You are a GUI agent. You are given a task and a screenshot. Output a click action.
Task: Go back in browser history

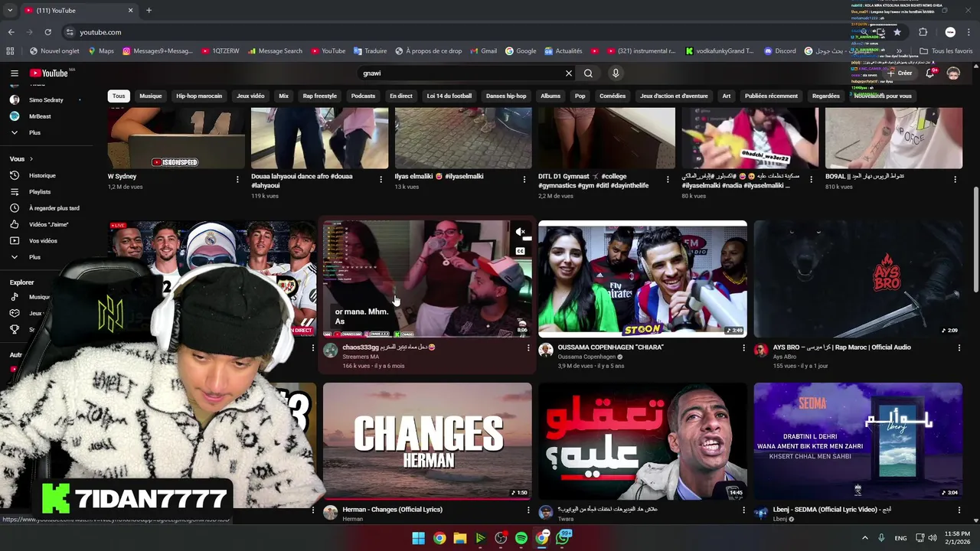pos(11,32)
